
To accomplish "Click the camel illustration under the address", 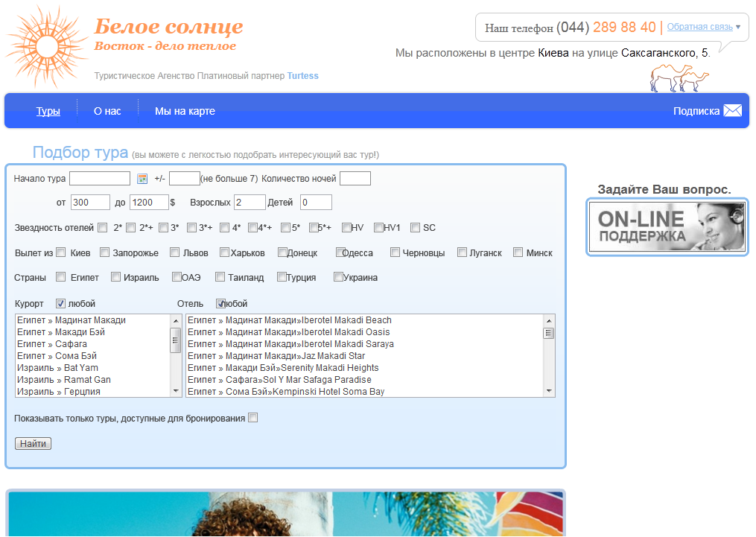I will (679, 78).
